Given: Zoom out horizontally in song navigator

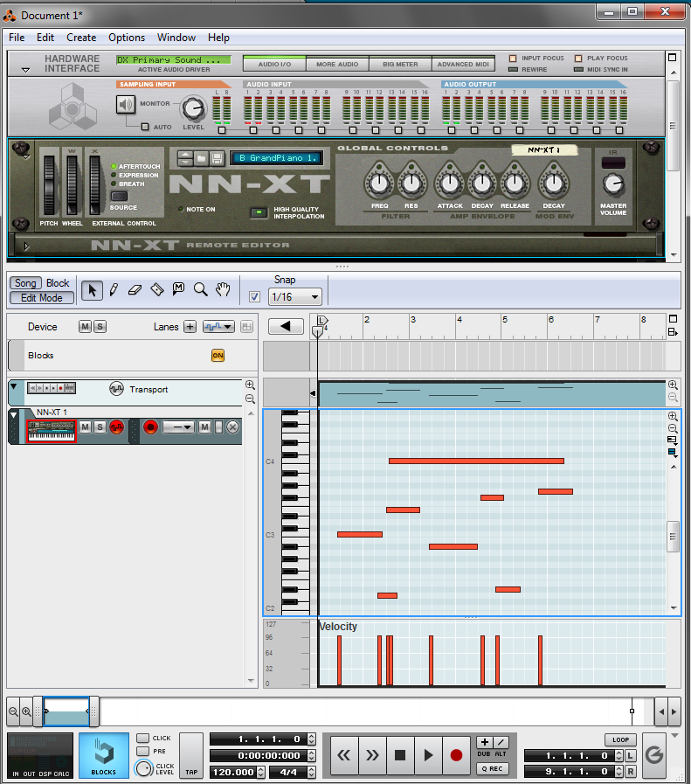Looking at the screenshot, I should [x=13, y=711].
